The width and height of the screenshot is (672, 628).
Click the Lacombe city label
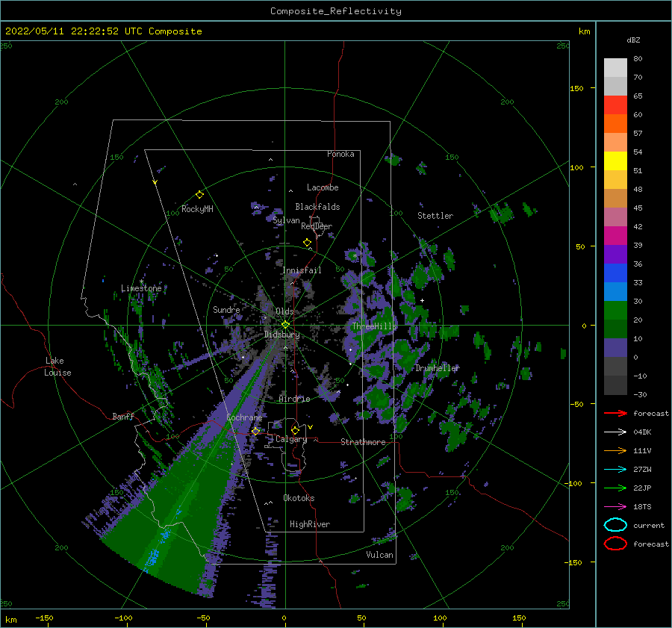(x=323, y=187)
